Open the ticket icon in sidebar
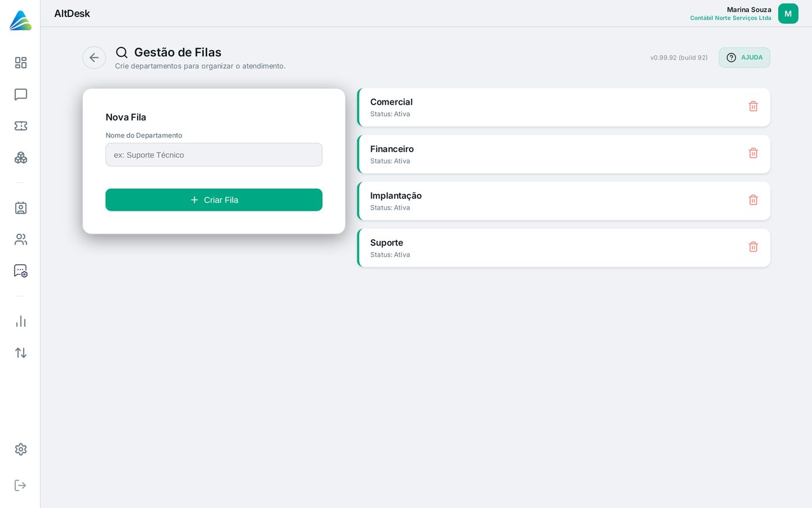The height and width of the screenshot is (508, 812). 21,126
